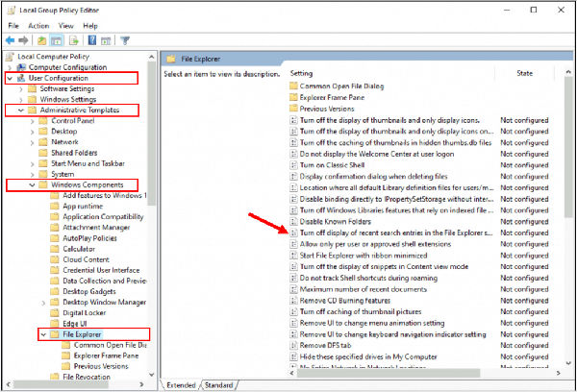
Task: Click the blue Help icon in toolbar
Action: click(x=93, y=40)
